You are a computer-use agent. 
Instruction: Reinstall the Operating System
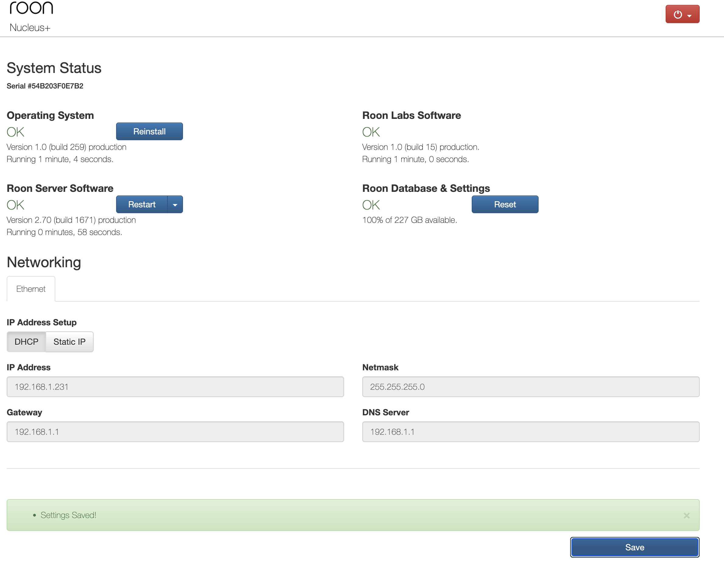[149, 131]
